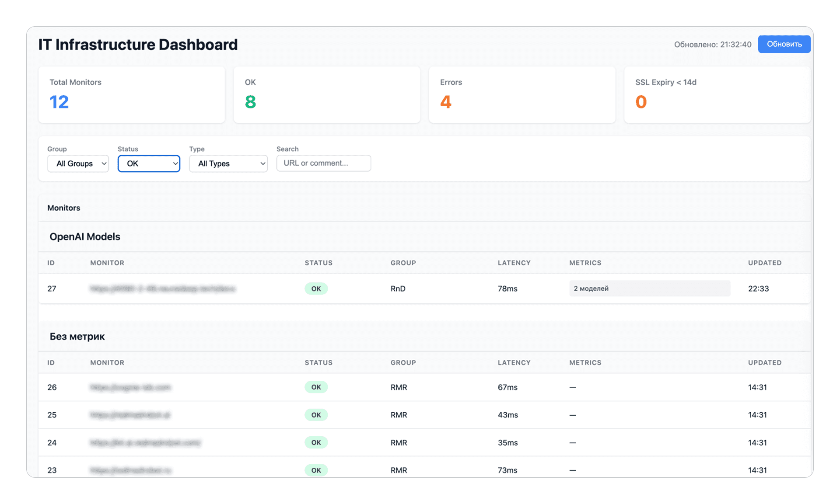Click the OK status badge in row 24
The height and width of the screenshot is (504, 840).
[x=316, y=442]
